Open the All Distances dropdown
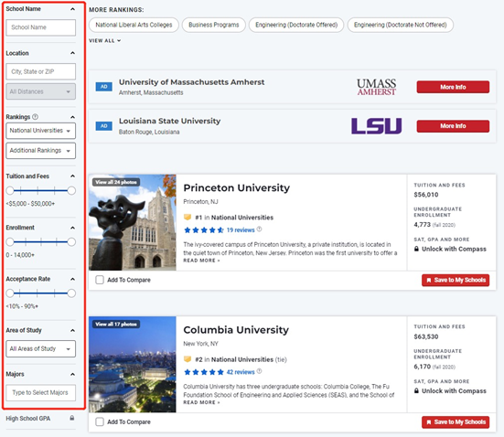This screenshot has width=504, height=437. 41,91
